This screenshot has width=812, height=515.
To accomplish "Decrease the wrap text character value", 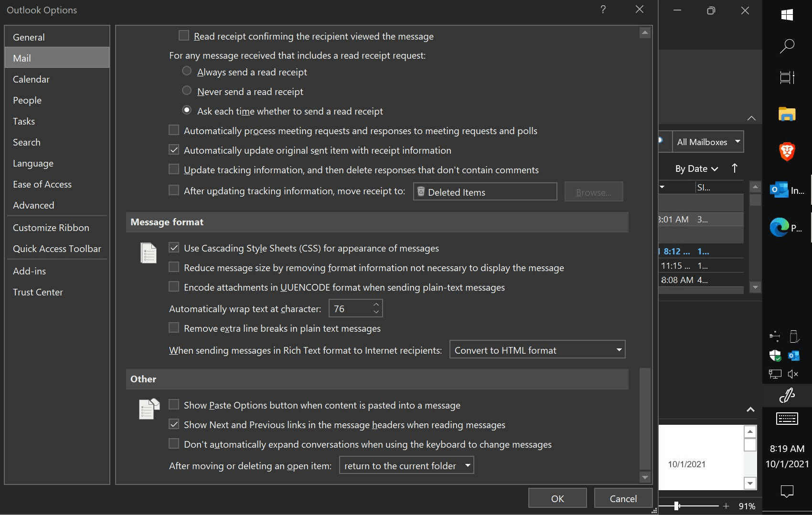I will 376,312.
